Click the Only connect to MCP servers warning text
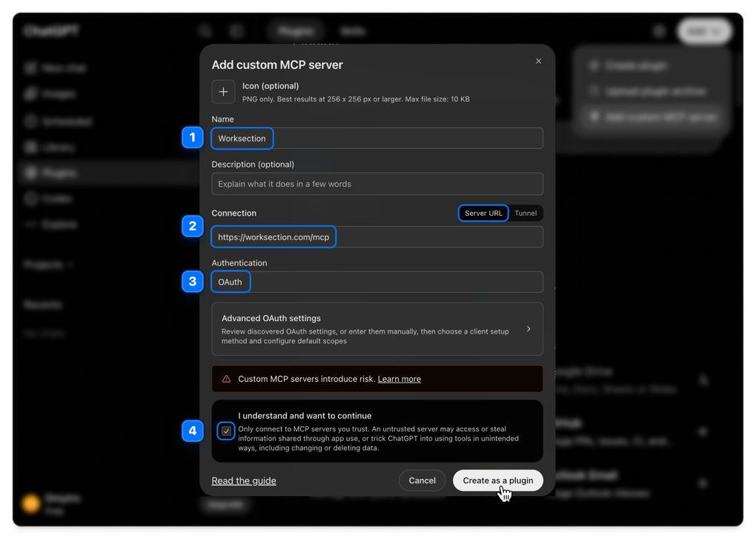Image resolution: width=756 pixels, height=539 pixels. (x=379, y=438)
